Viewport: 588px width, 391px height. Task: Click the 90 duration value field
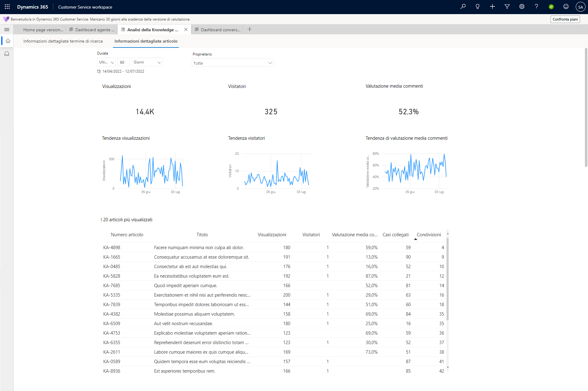(x=123, y=62)
